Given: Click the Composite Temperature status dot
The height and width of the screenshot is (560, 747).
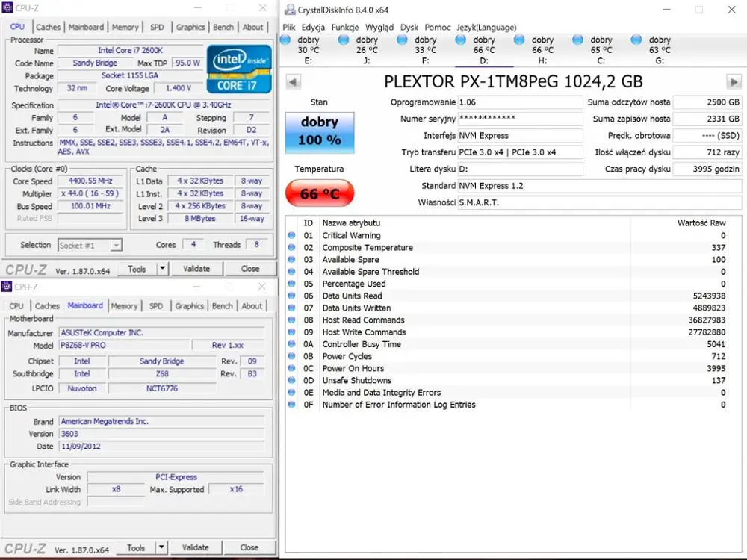Looking at the screenshot, I should coord(291,248).
